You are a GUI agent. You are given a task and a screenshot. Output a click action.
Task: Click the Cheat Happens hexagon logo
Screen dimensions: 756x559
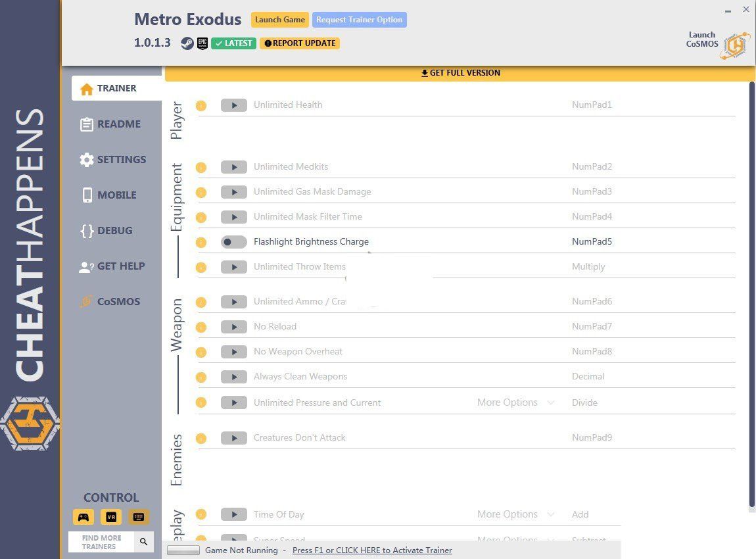tap(30, 424)
